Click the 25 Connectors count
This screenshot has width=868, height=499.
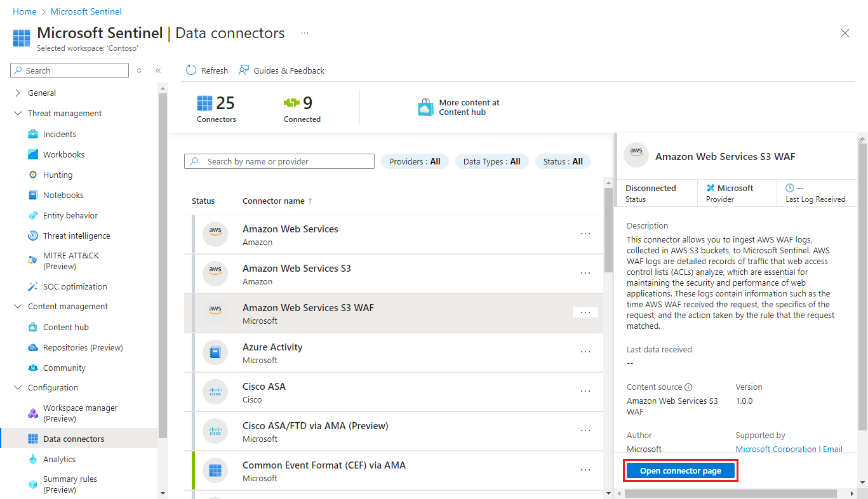(216, 109)
